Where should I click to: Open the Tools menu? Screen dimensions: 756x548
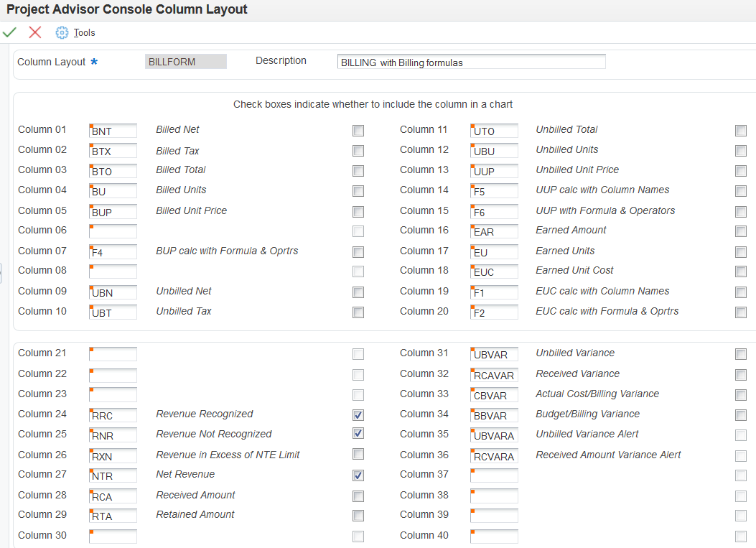click(x=75, y=33)
